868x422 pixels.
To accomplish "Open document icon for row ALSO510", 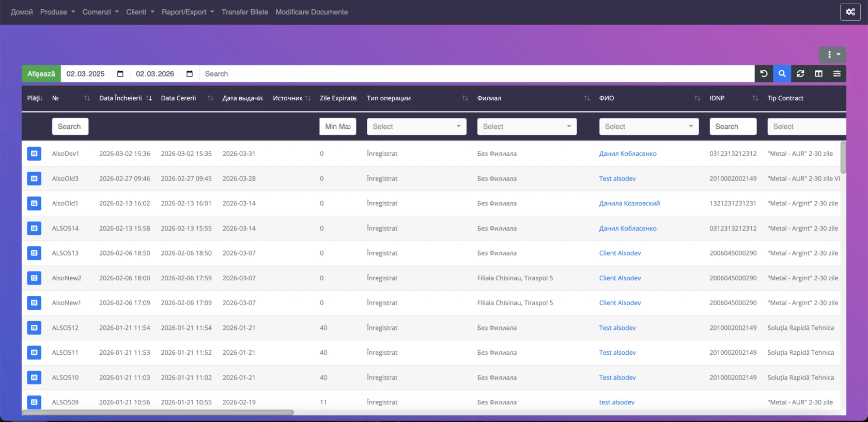I will (x=34, y=378).
